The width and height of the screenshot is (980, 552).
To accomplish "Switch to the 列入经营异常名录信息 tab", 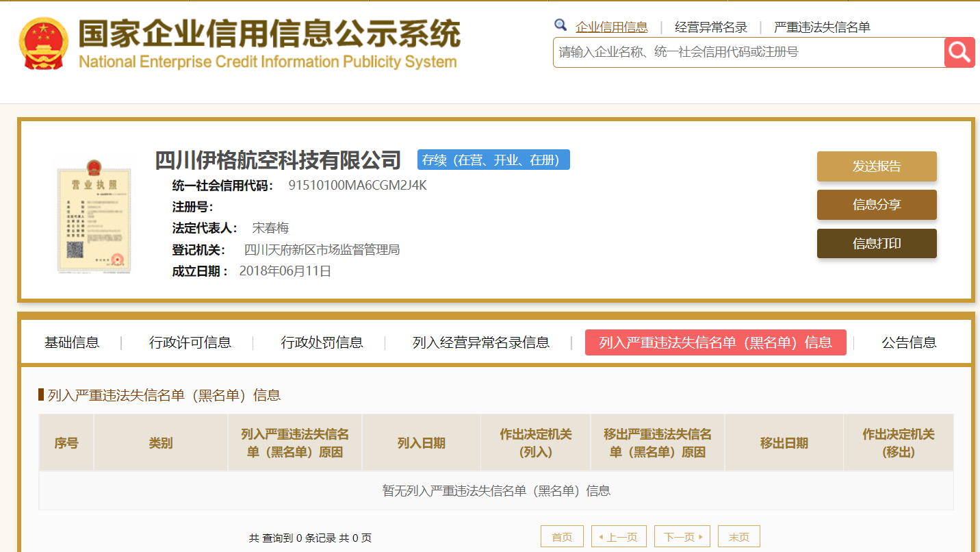I will click(x=481, y=342).
